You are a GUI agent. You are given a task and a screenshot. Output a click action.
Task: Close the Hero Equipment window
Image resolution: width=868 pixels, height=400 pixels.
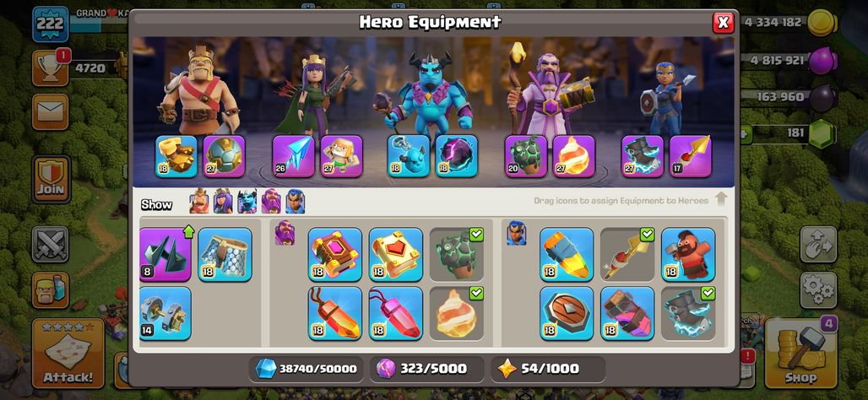pyautogui.click(x=723, y=22)
